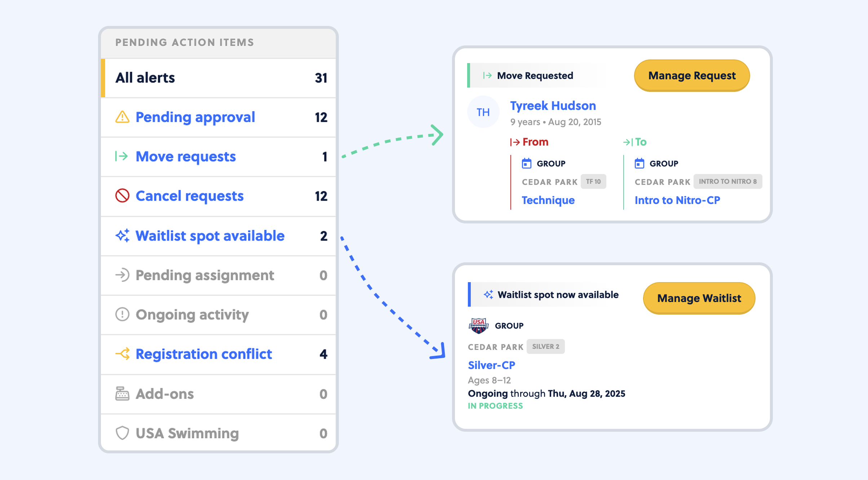Screen dimensions: 868x480
Task: Click the Add-ons cash register icon
Action: tap(122, 394)
